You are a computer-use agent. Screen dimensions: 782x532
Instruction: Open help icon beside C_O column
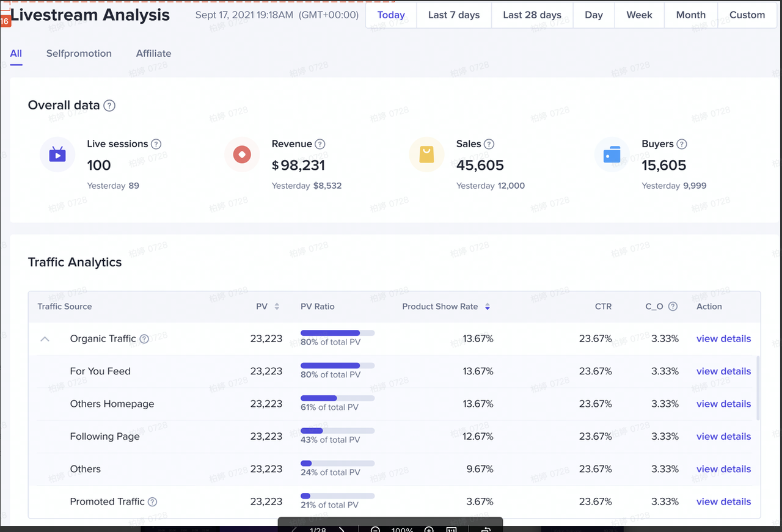pos(673,307)
